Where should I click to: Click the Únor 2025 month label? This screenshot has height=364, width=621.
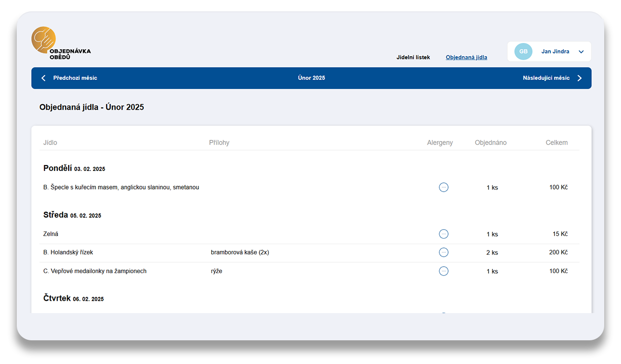pos(311,78)
